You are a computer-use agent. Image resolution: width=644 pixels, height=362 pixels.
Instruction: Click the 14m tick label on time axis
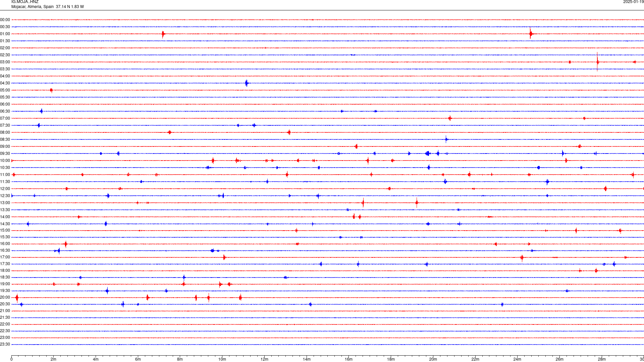point(307,359)
